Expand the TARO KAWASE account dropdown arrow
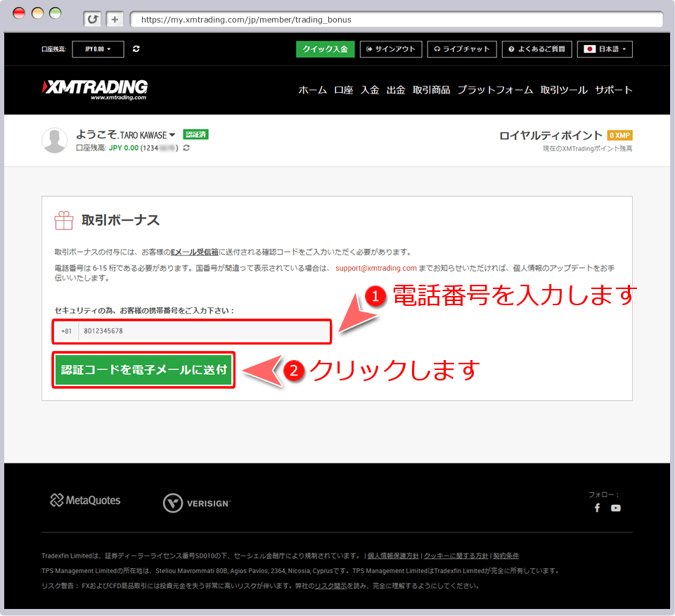 (172, 135)
